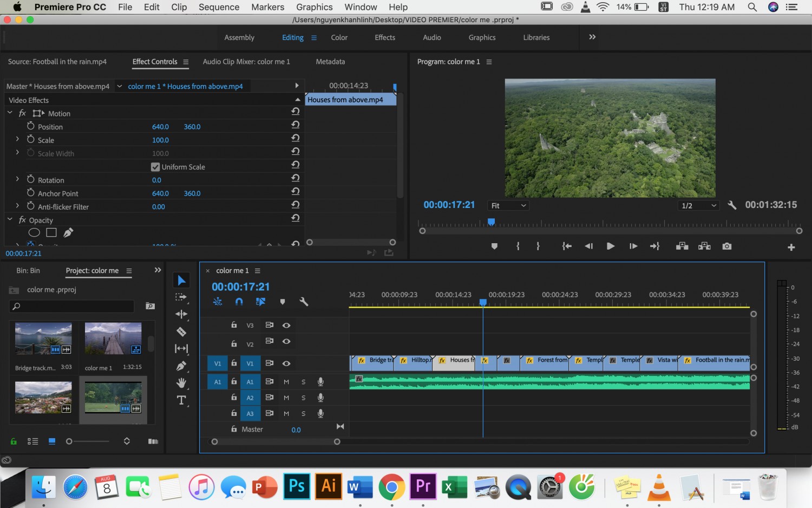Select the Razor tool
The image size is (812, 508).
coord(181,331)
